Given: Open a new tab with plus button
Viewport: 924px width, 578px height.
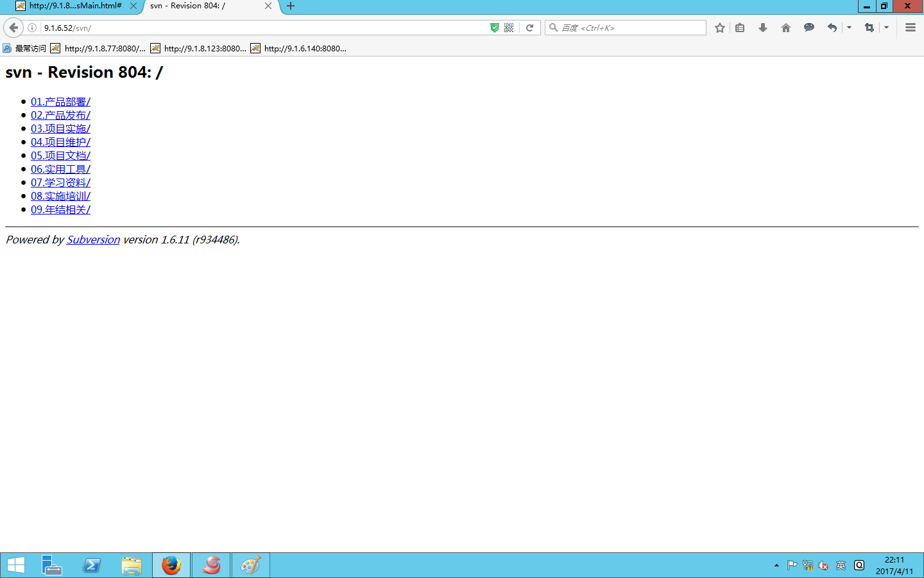Looking at the screenshot, I should (x=291, y=6).
